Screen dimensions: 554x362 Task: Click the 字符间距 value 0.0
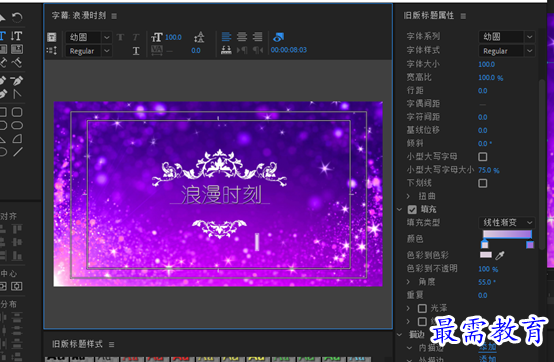(483, 117)
